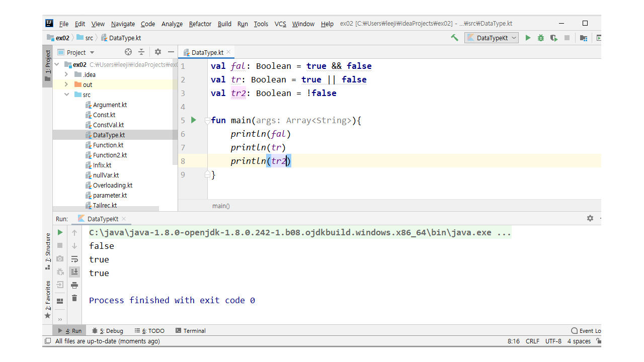Click the run gutter arrow beside fun main
This screenshot has width=644, height=362.
(x=194, y=120)
